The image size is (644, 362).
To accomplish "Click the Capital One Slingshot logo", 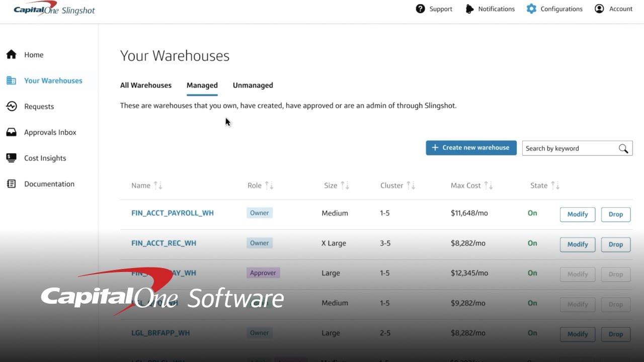I will point(54,9).
